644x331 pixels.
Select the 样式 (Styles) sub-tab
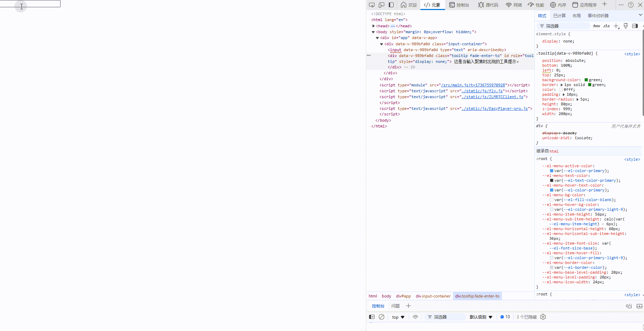[x=542, y=16]
